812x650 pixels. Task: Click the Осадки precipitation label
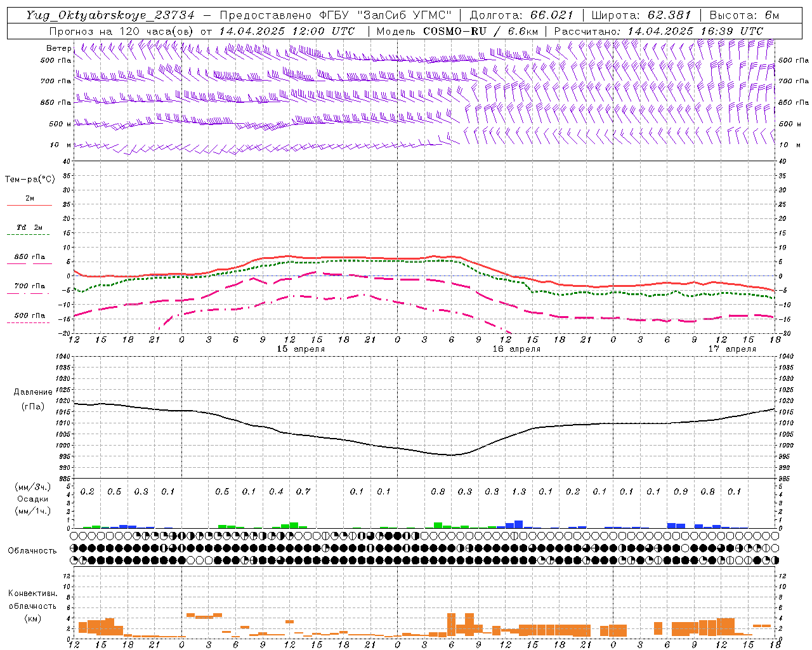click(33, 499)
